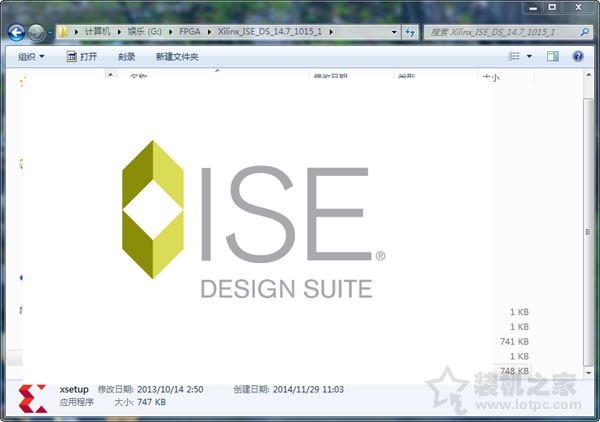Click the 748 KB size cell

click(514, 371)
